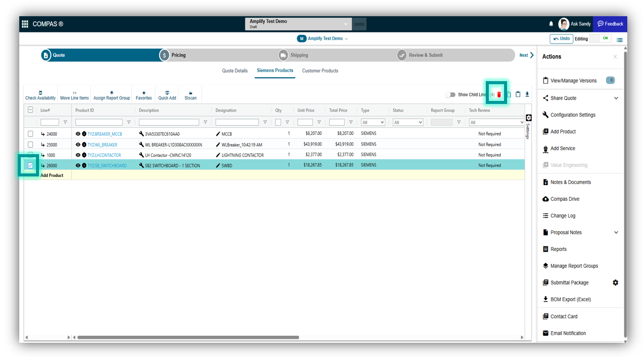Toggle eye icon on TYZ:SB_SWITCHBOARD row
Viewport: 644px width, 357px height.
(78, 165)
